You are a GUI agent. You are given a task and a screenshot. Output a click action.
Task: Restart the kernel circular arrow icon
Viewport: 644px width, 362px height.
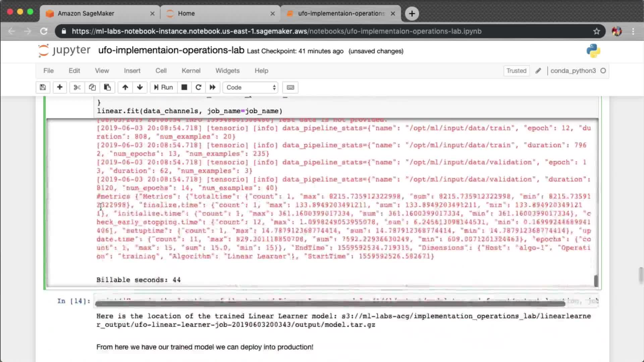coord(198,87)
